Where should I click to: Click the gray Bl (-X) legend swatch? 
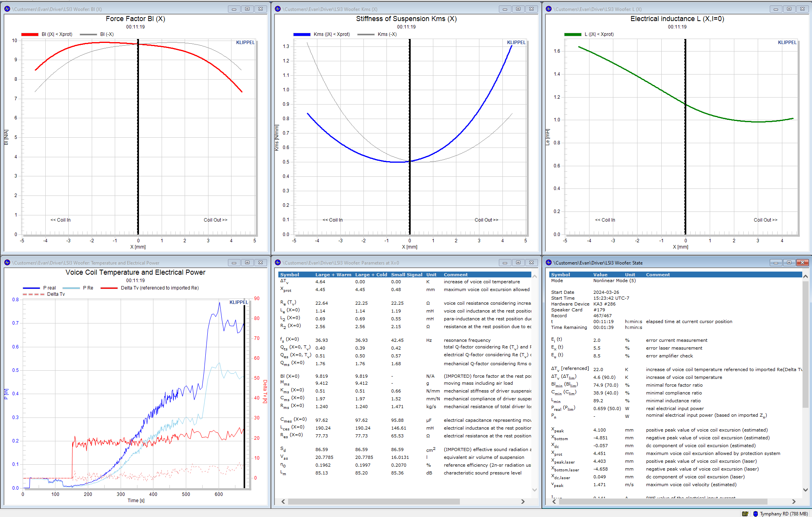pos(88,34)
